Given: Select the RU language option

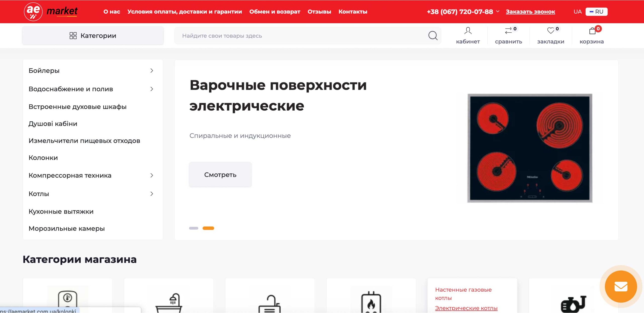Looking at the screenshot, I should tap(596, 12).
